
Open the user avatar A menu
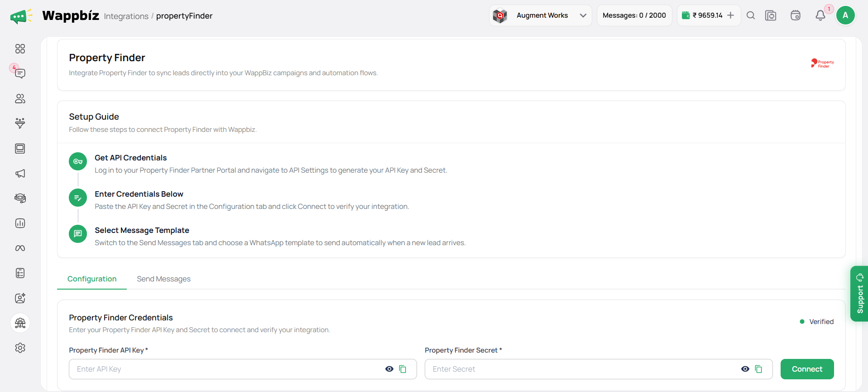pos(845,15)
